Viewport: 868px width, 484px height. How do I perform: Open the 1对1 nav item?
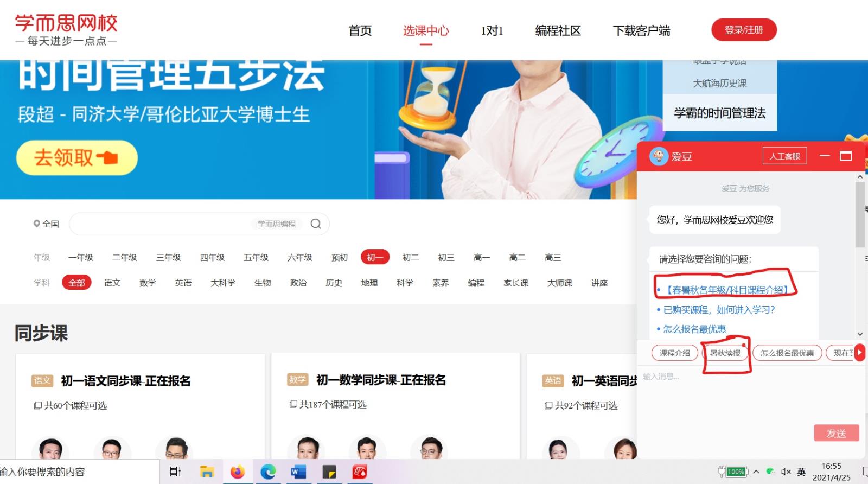[492, 30]
